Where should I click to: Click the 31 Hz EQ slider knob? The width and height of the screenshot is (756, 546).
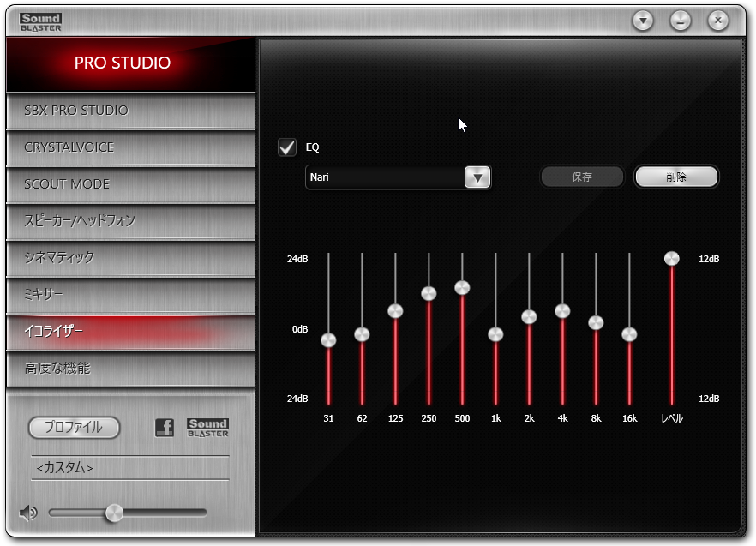[328, 340]
